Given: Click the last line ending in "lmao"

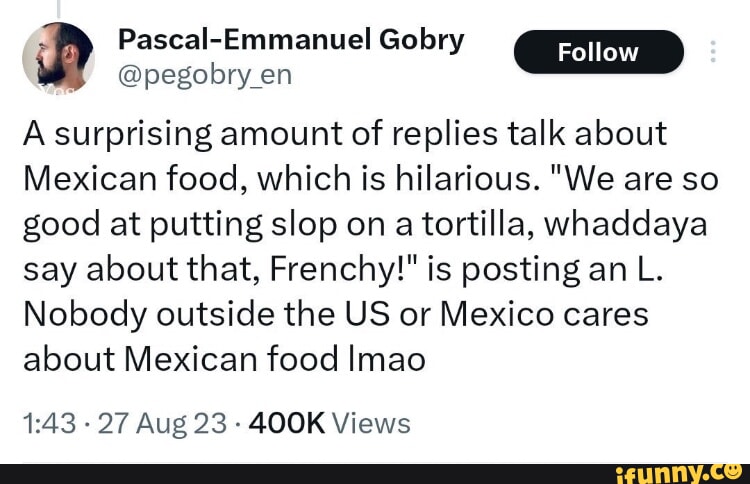Looking at the screenshot, I should point(223,360).
